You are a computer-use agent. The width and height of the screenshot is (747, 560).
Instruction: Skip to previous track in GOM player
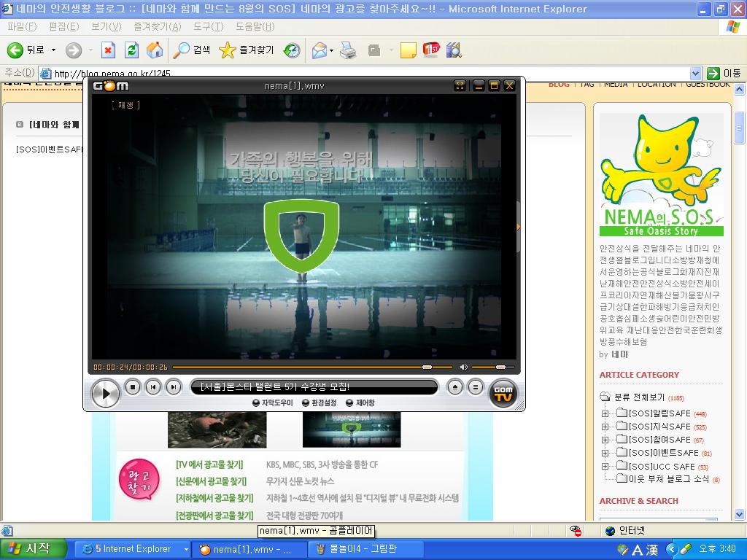153,387
